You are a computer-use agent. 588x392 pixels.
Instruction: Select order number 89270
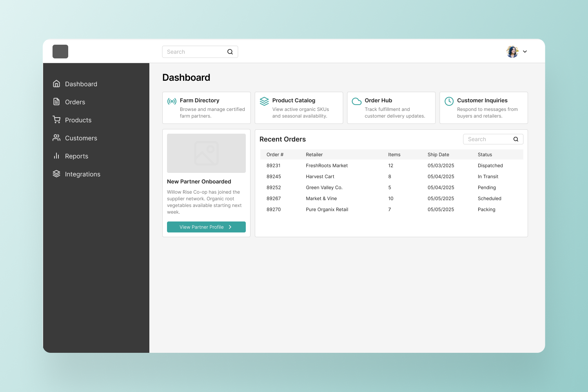pyautogui.click(x=274, y=209)
